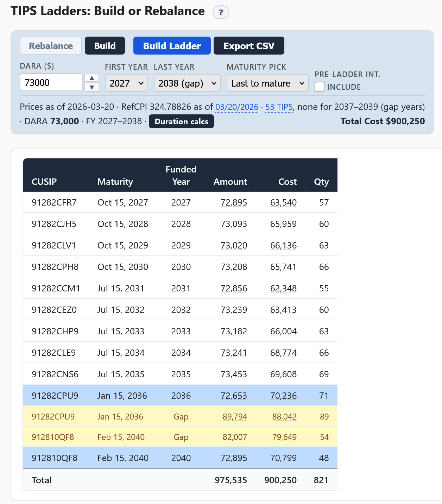Viewport: 442px width, 504px height.
Task: Click amount 73,453
Action: [234, 374]
